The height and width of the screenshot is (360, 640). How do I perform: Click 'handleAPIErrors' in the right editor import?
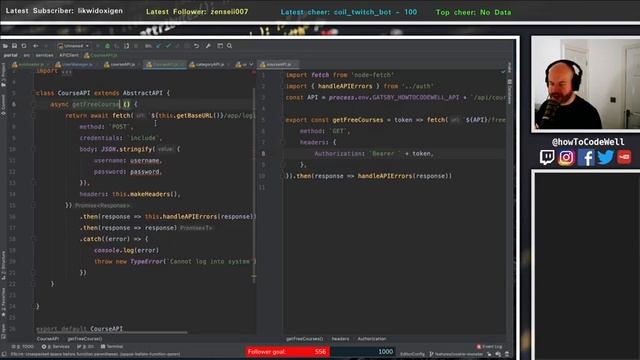(x=345, y=86)
